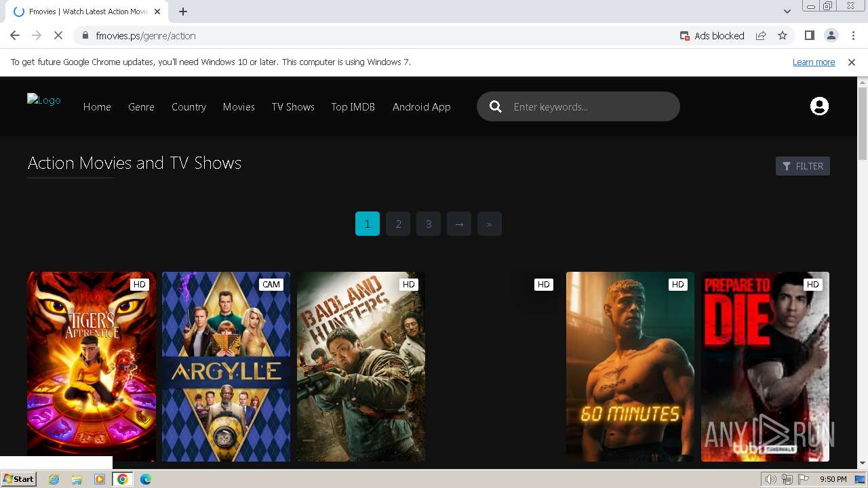Click the network tray icon
Viewport: 868px width, 488px height.
787,479
